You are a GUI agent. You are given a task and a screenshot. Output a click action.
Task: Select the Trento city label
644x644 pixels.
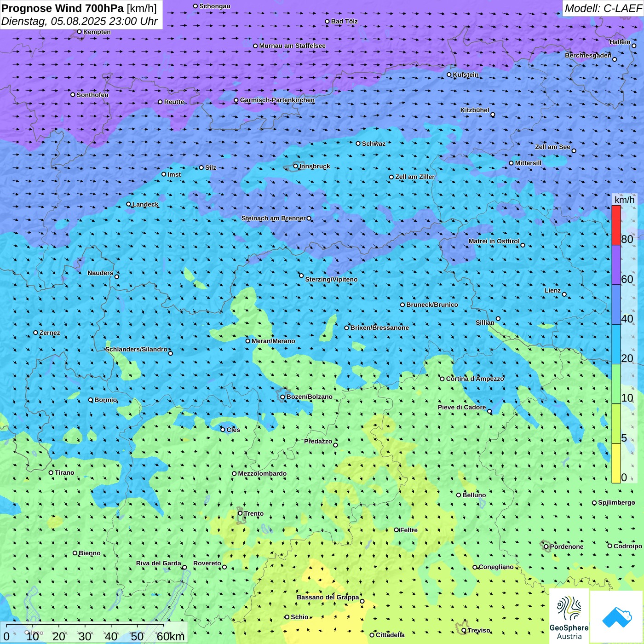(x=254, y=513)
